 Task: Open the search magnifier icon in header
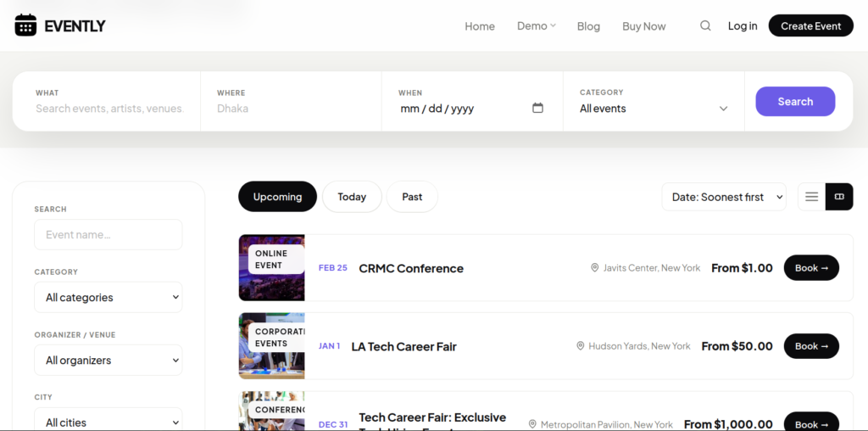pos(705,25)
